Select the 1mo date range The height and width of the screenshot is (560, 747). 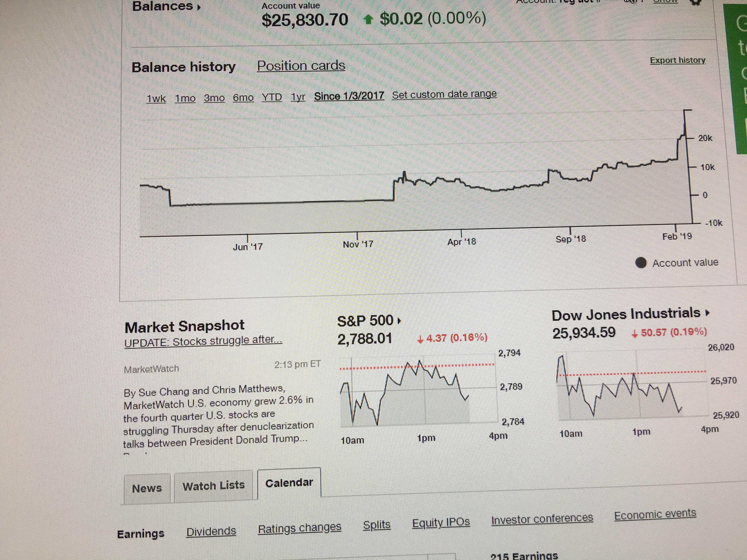pos(185,98)
